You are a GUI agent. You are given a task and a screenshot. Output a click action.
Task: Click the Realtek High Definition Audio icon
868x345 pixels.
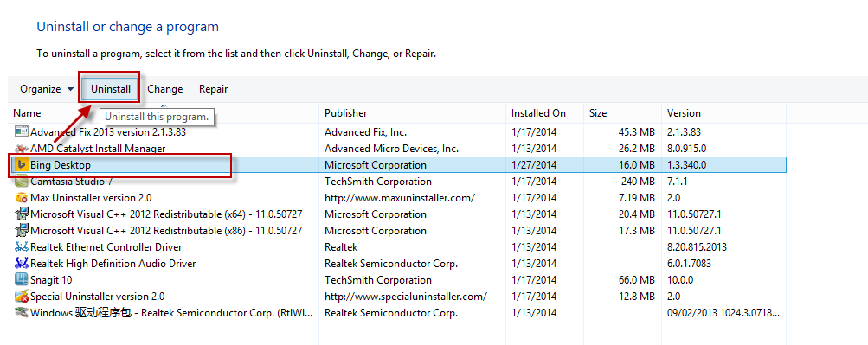coord(21,263)
